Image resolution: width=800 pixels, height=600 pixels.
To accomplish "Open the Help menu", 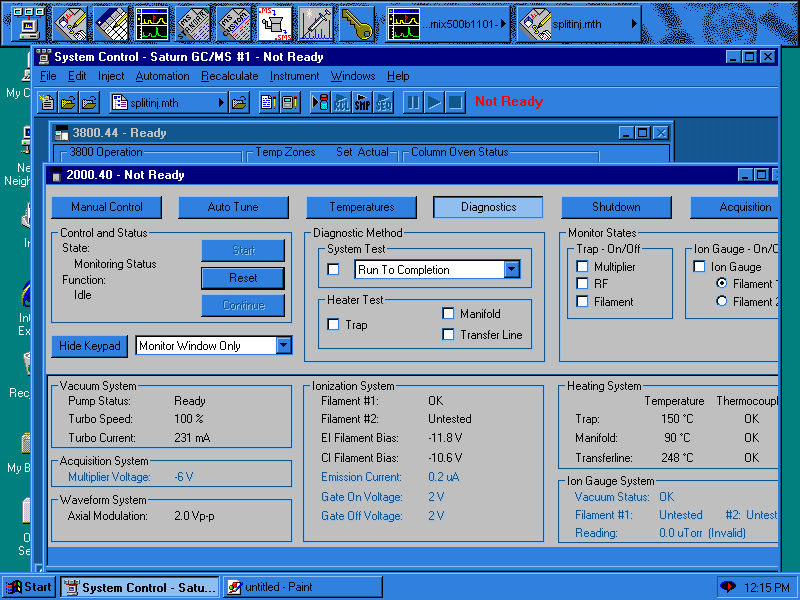I will pyautogui.click(x=398, y=76).
